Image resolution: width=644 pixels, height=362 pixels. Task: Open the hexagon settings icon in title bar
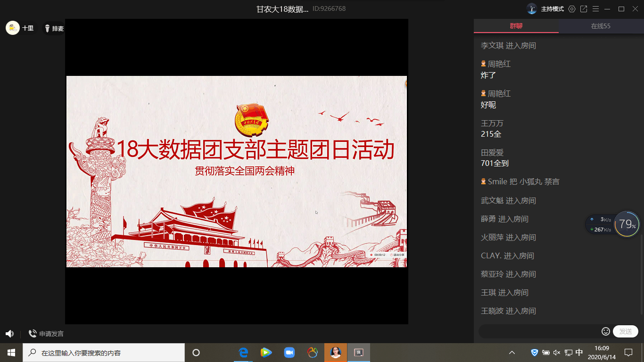tap(572, 9)
